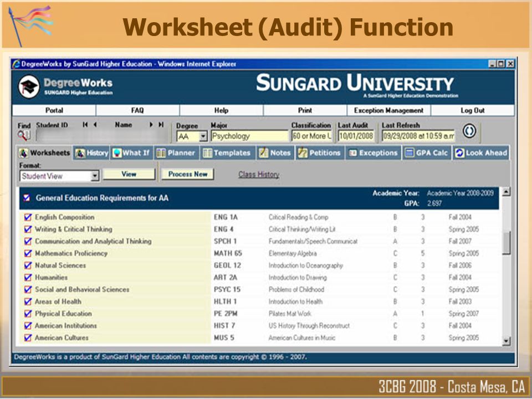Click course code ART 2A
This screenshot has height=399, width=532.
(x=226, y=278)
